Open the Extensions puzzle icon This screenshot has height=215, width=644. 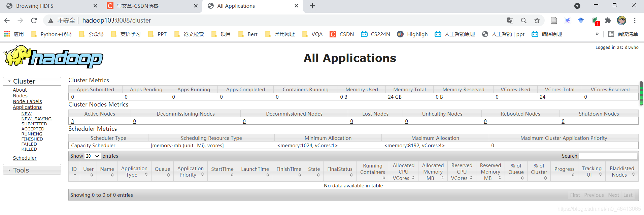tap(608, 21)
